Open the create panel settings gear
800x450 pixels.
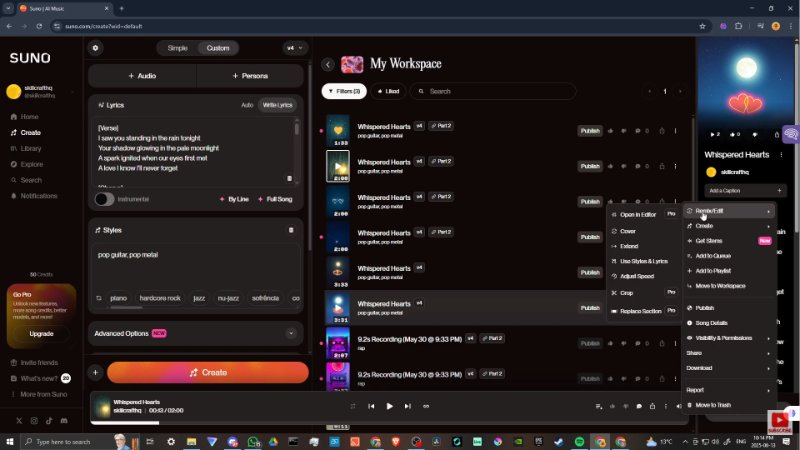click(96, 47)
